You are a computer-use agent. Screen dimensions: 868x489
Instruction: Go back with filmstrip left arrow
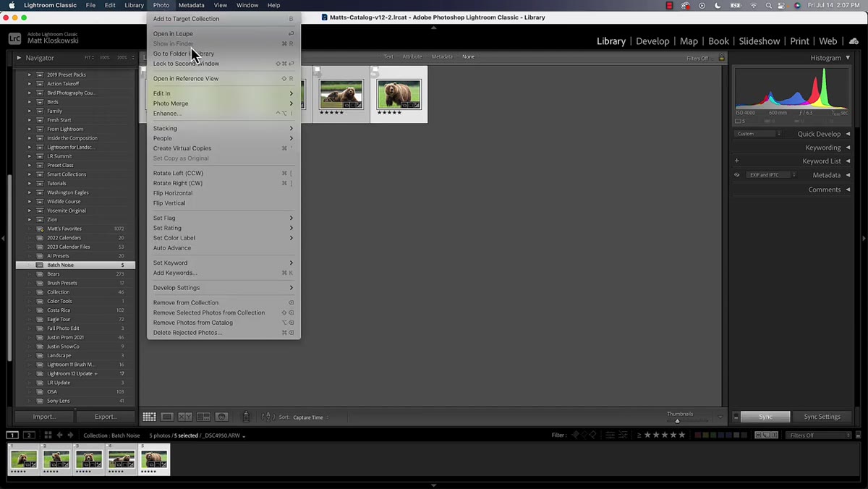(x=59, y=435)
